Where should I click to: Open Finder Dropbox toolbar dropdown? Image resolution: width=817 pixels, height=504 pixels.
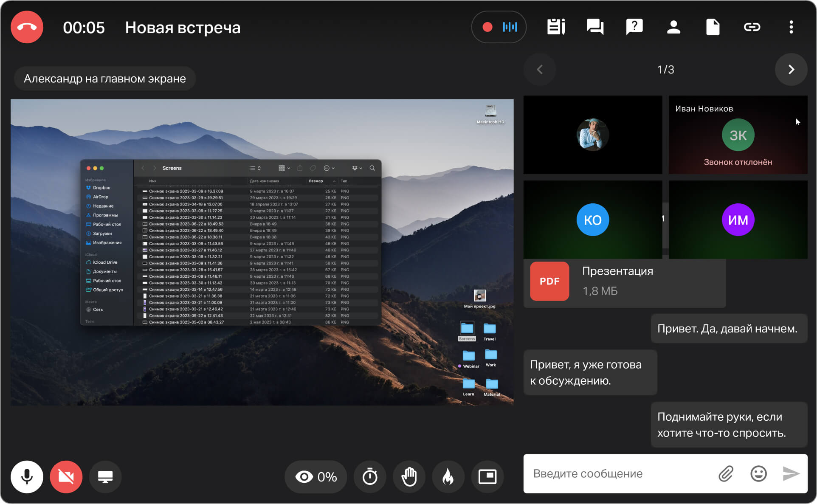357,168
